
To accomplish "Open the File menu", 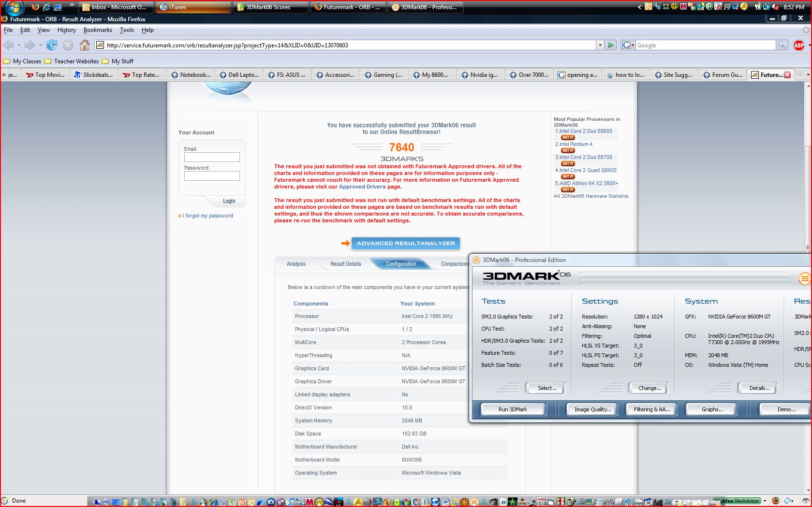I will pos(8,30).
